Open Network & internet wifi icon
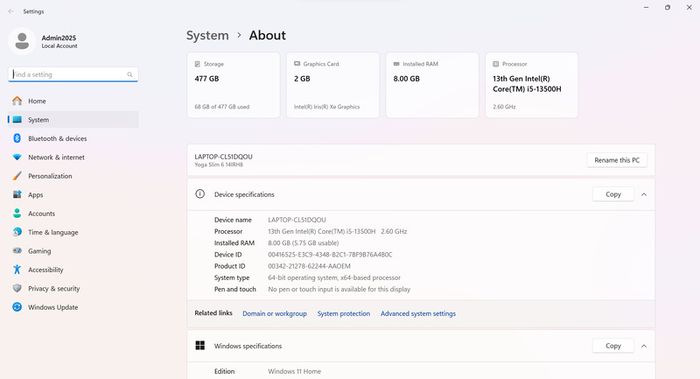 pyautogui.click(x=17, y=157)
